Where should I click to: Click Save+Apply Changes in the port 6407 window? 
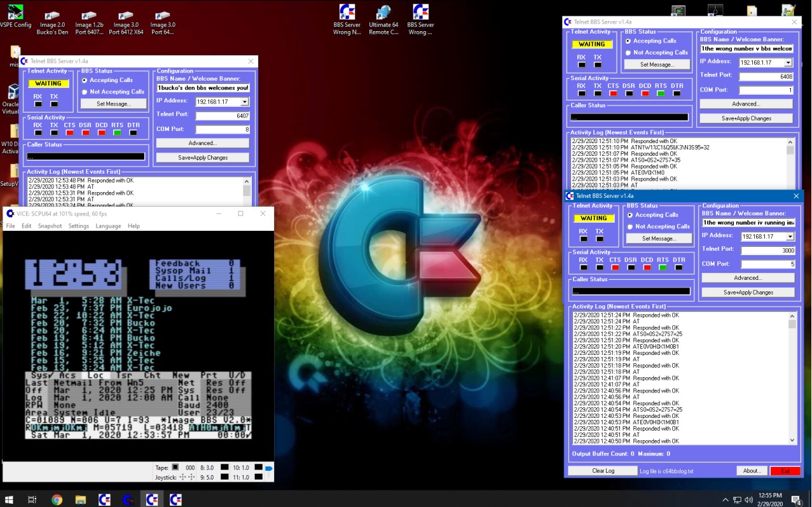203,157
